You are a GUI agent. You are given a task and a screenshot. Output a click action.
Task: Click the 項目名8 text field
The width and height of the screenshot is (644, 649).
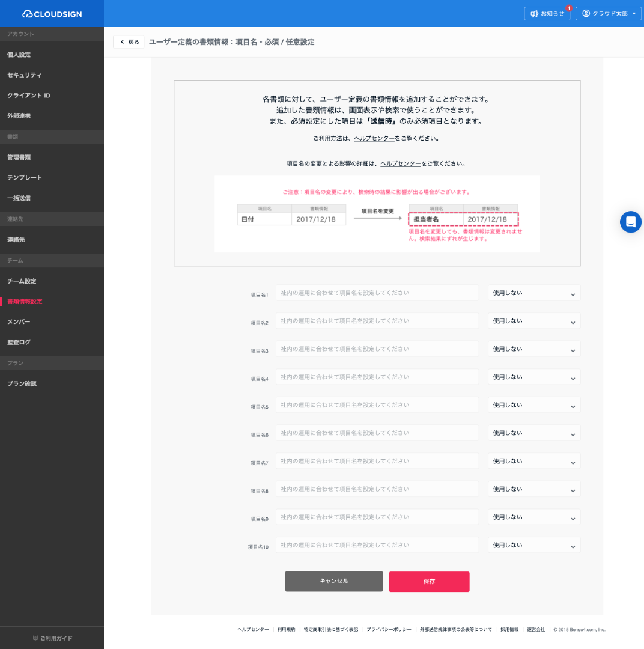click(x=377, y=489)
